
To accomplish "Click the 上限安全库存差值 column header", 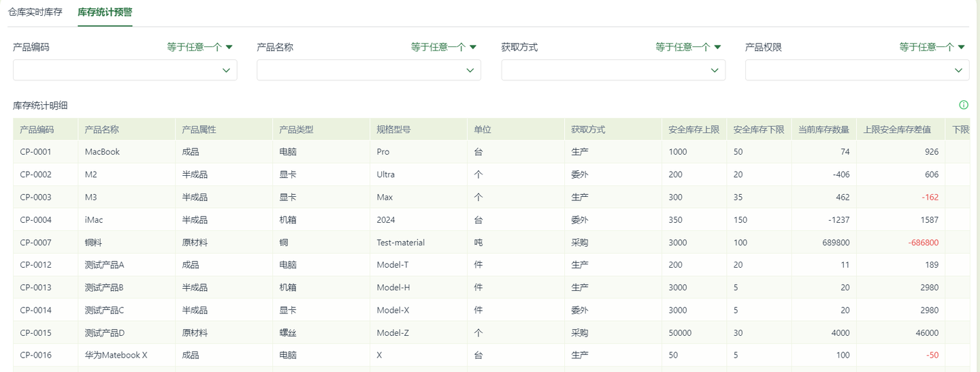I will pos(896,129).
